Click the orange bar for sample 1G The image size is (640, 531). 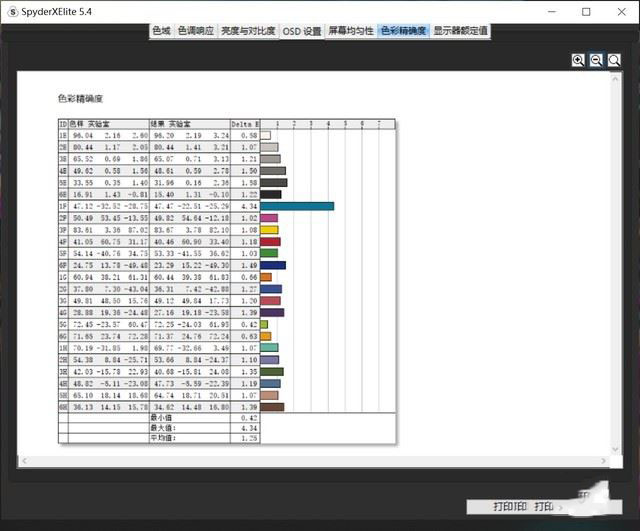click(266, 277)
